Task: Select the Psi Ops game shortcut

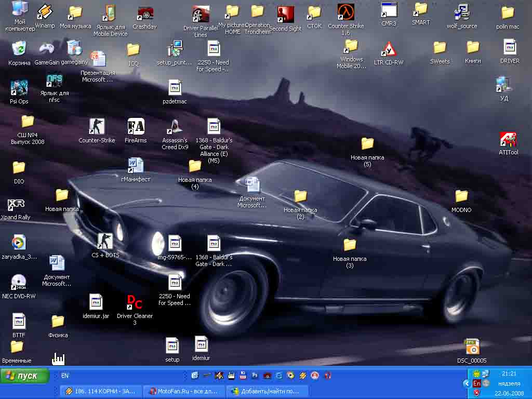Action: click(x=19, y=87)
